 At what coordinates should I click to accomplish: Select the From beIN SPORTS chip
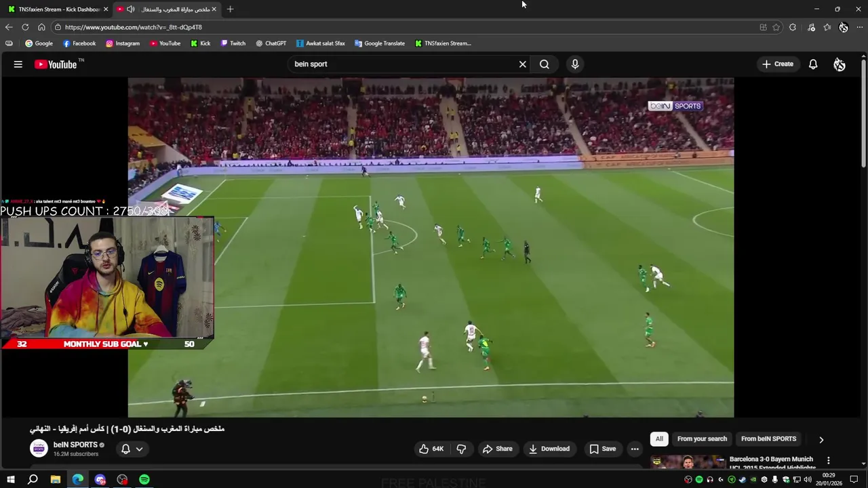click(768, 439)
